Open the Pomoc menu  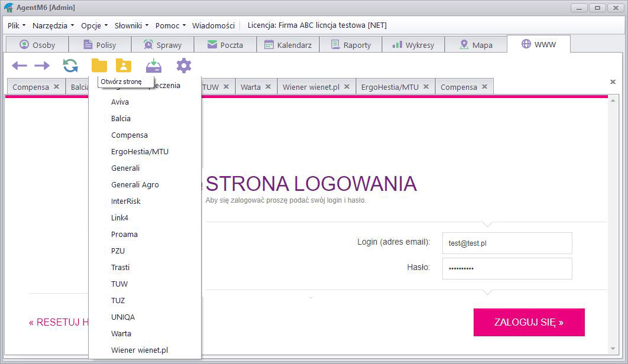[x=171, y=25]
